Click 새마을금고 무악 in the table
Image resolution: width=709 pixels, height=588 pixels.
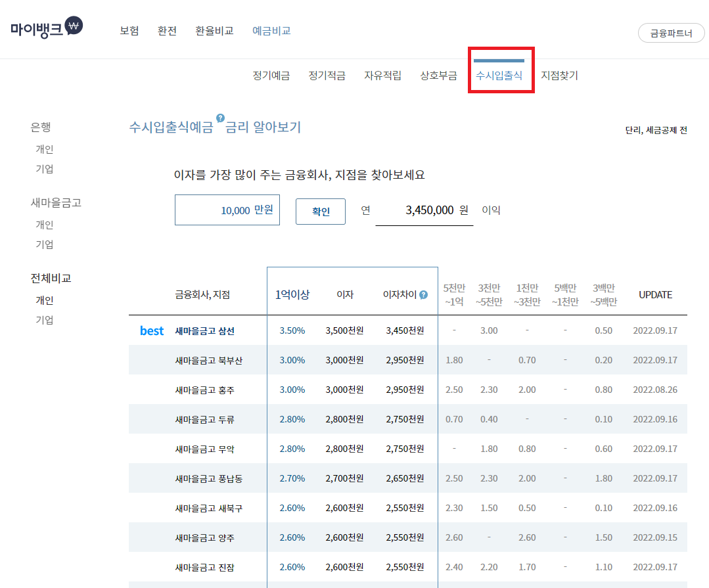[x=205, y=449]
